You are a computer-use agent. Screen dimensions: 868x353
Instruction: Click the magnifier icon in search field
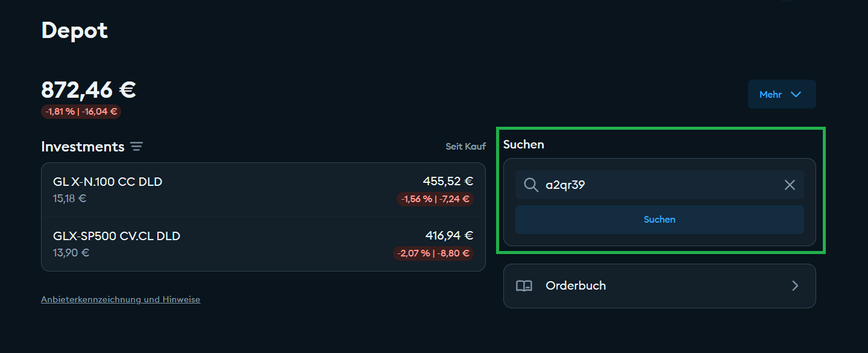(x=530, y=185)
